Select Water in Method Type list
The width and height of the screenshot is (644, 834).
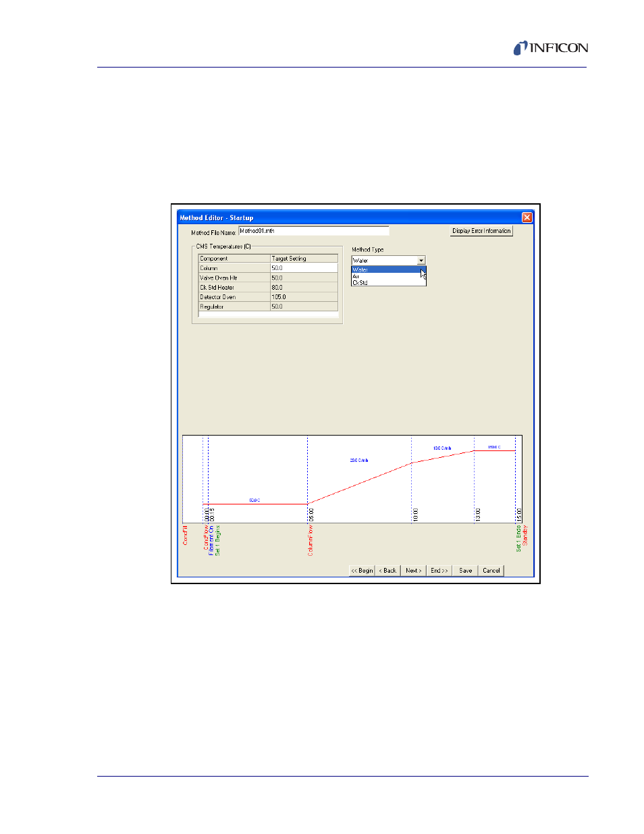click(x=389, y=269)
